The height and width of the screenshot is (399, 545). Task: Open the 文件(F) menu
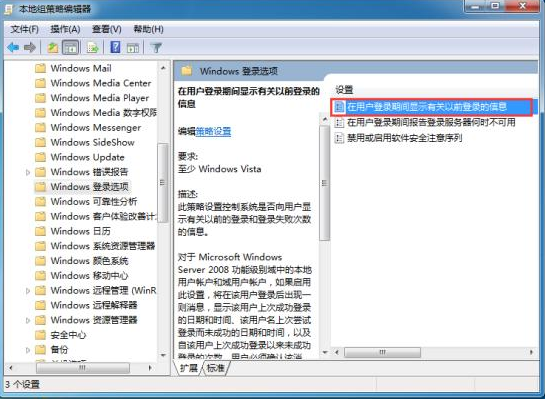coord(25,29)
